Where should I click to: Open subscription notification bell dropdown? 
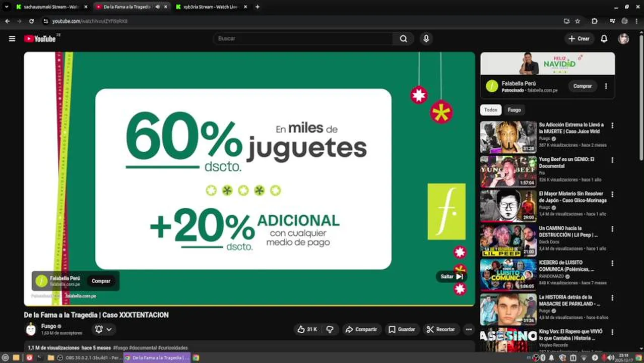(103, 329)
